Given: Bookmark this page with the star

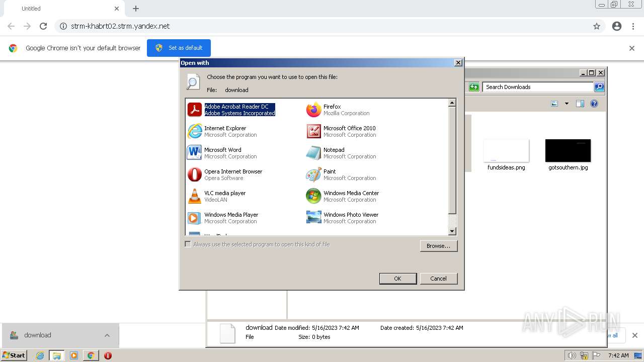Looking at the screenshot, I should click(x=597, y=26).
